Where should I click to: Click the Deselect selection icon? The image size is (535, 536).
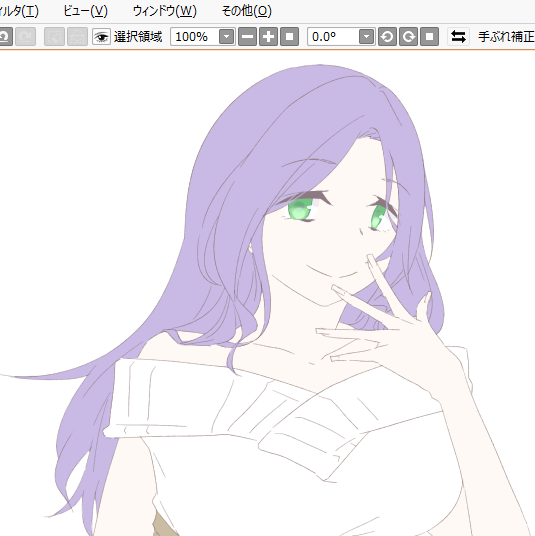54,37
